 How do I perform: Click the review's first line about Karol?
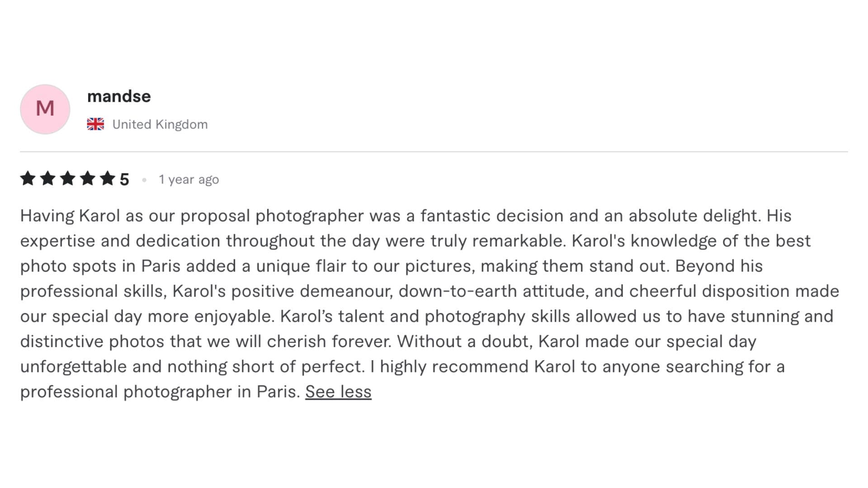click(406, 216)
